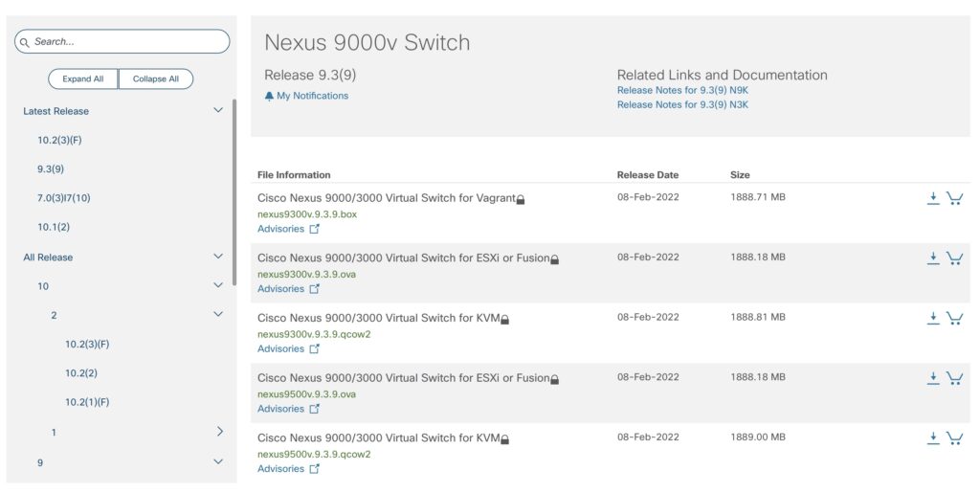Click external link icon for nexus9300v.9.3.9.box Advisories

click(314, 229)
